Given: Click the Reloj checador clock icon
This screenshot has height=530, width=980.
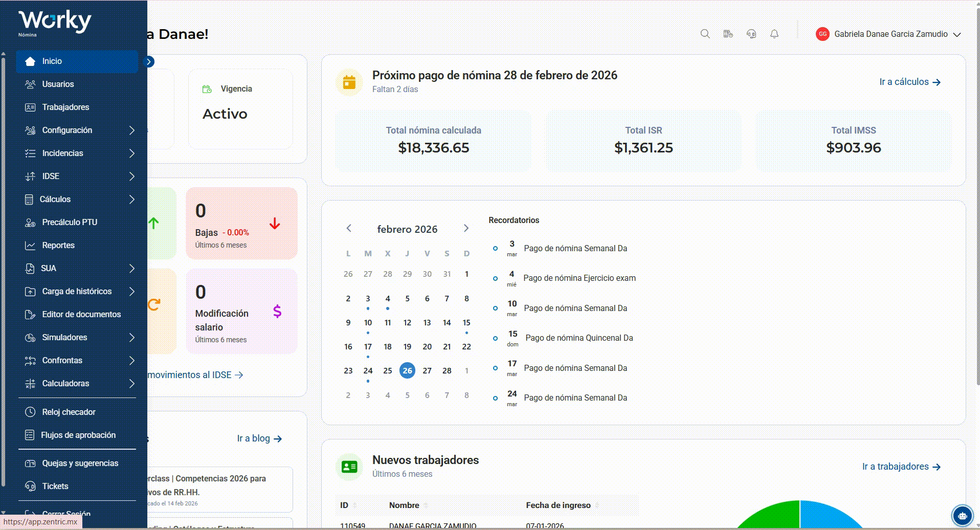Looking at the screenshot, I should (30, 412).
